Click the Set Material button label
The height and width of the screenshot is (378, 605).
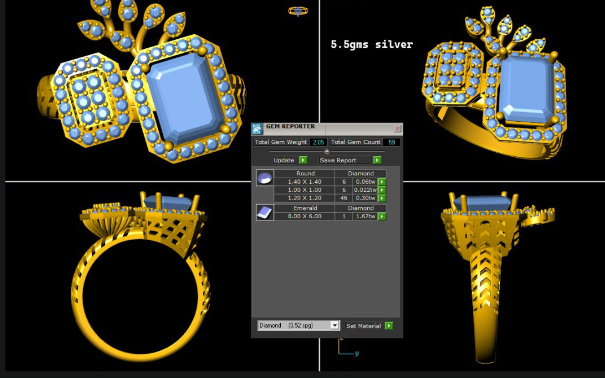point(363,326)
